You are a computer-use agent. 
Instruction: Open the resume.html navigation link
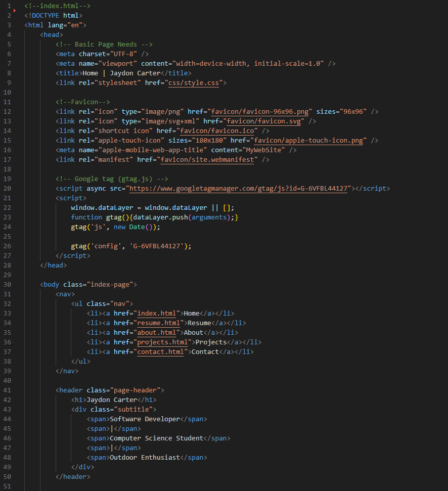[x=158, y=323]
